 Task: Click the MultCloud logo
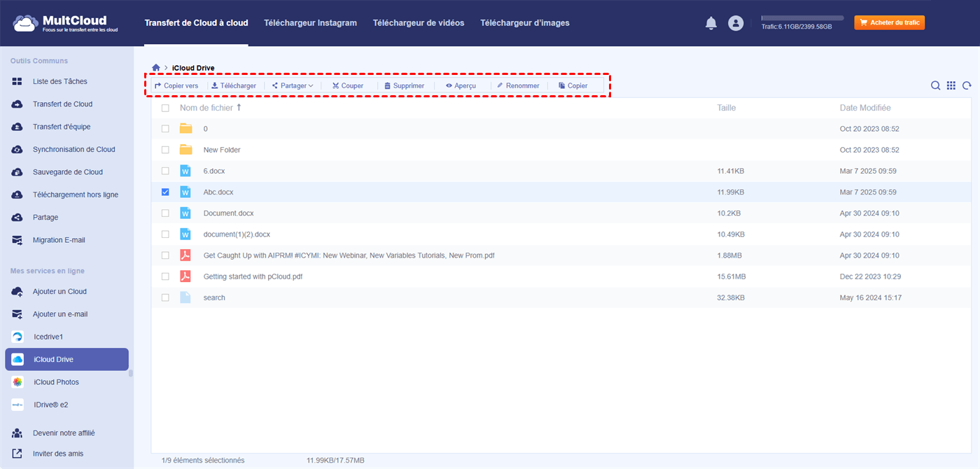(x=64, y=23)
